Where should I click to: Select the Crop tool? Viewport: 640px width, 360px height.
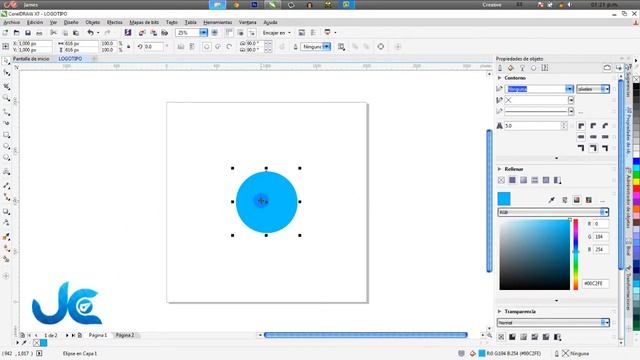point(6,87)
